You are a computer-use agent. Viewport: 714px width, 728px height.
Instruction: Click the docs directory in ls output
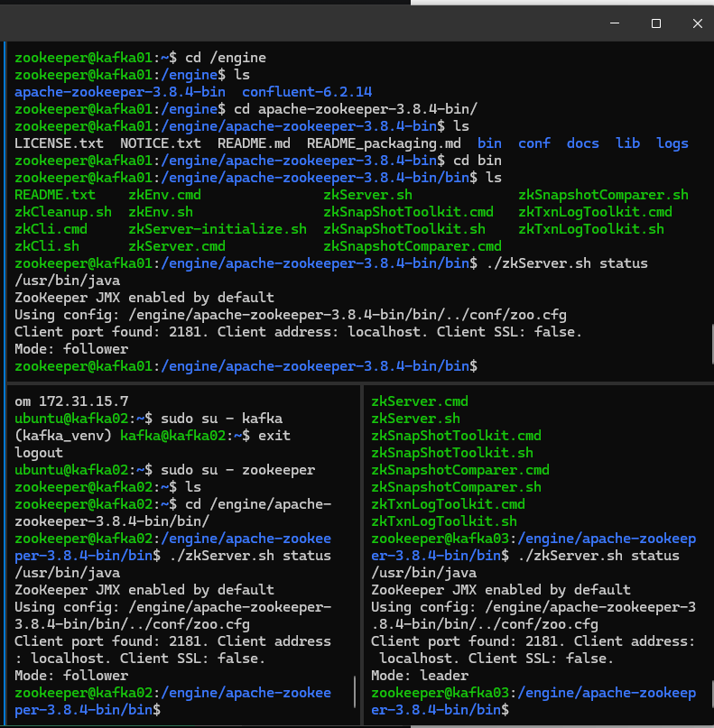583,143
